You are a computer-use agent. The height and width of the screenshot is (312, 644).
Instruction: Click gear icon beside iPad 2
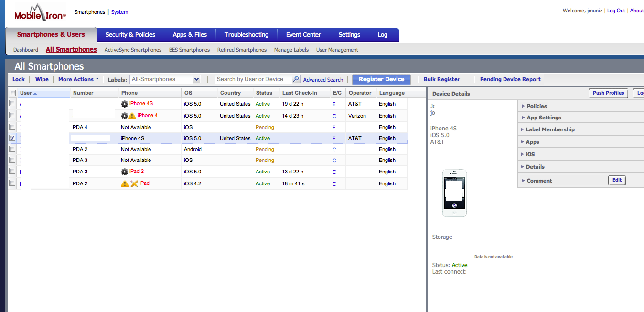tap(125, 172)
